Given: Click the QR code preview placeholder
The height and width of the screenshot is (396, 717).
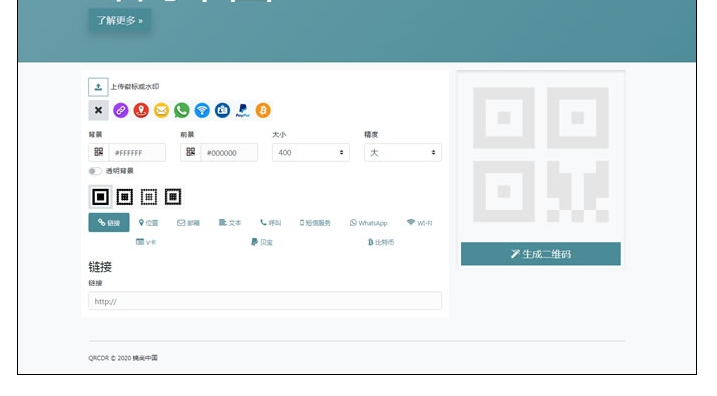Looking at the screenshot, I should (540, 155).
